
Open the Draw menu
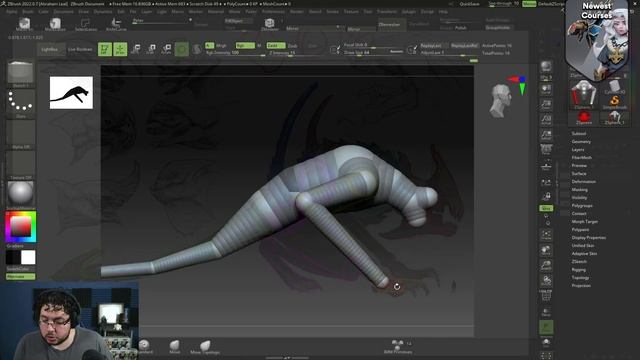coord(83,11)
